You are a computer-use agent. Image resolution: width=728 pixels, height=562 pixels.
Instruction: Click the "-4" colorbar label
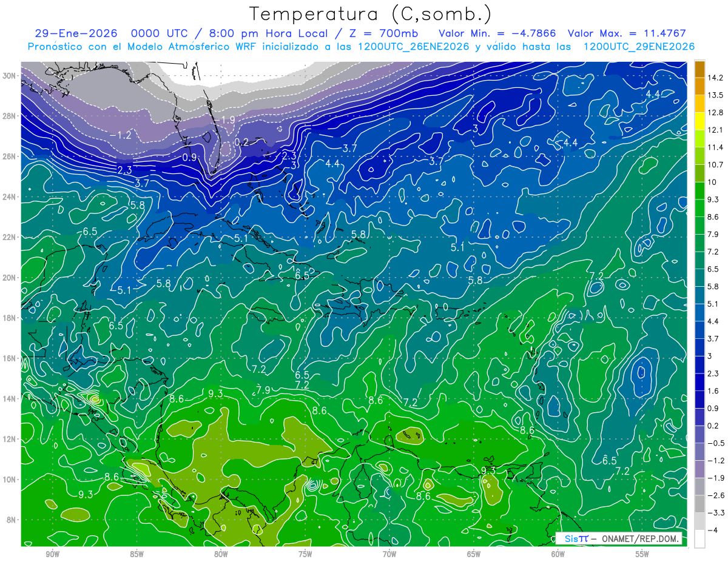pos(713,530)
